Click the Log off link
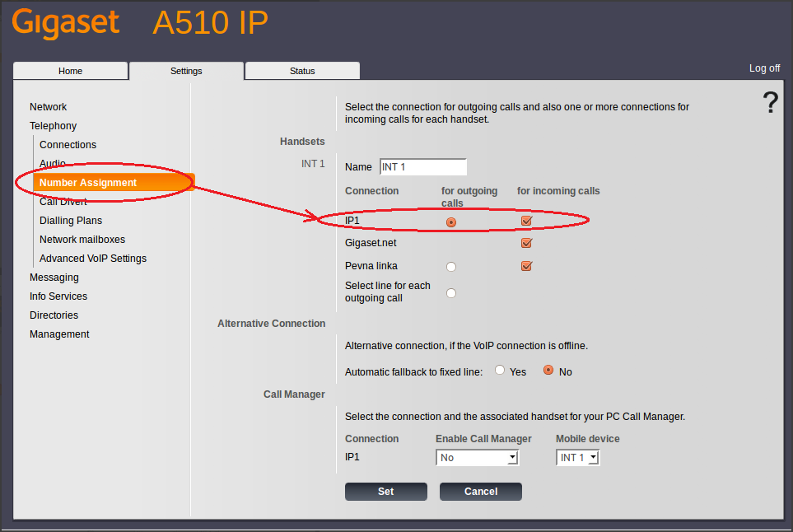The image size is (793, 532). 764,68
